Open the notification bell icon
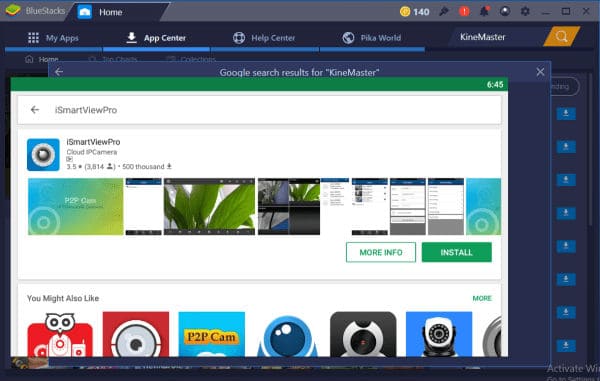 484,11
